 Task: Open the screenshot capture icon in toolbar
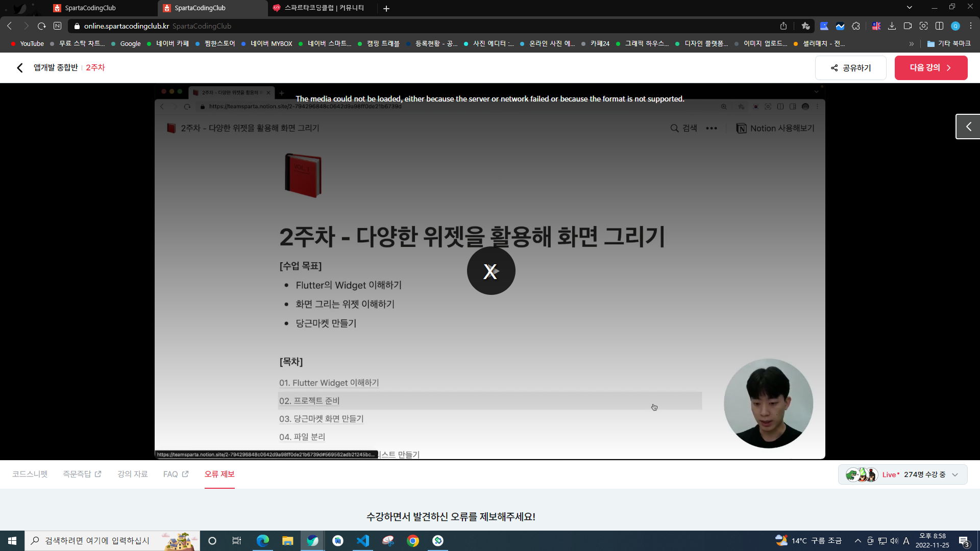coord(923,26)
